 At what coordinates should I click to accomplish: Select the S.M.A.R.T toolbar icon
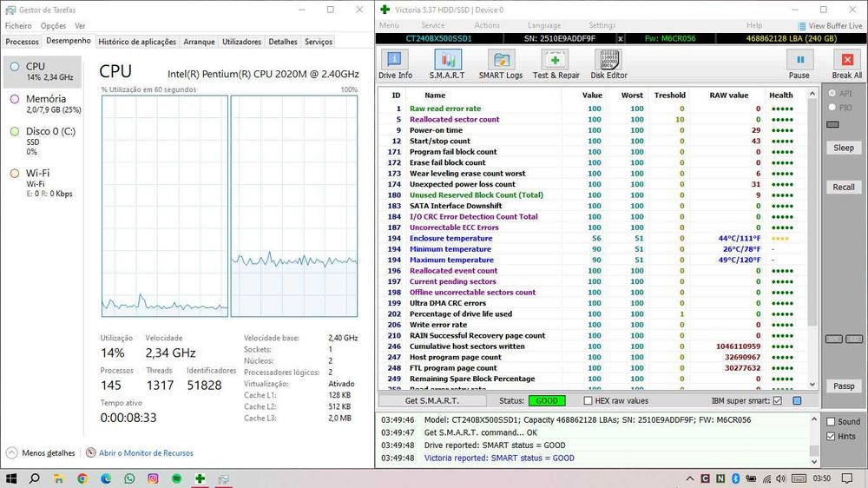tap(447, 64)
